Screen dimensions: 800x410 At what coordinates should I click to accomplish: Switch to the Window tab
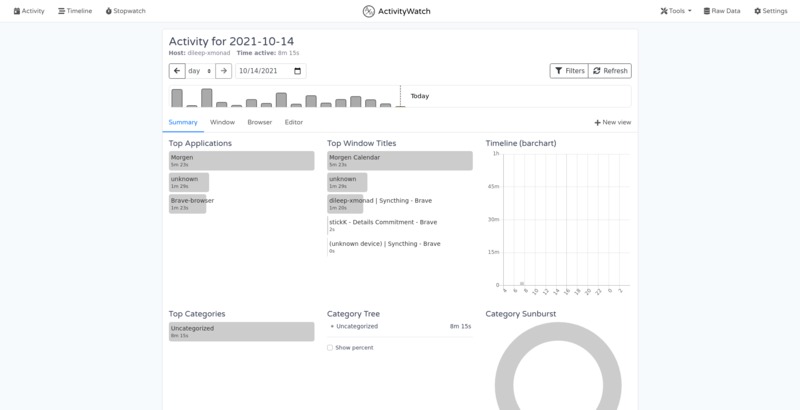pos(222,122)
